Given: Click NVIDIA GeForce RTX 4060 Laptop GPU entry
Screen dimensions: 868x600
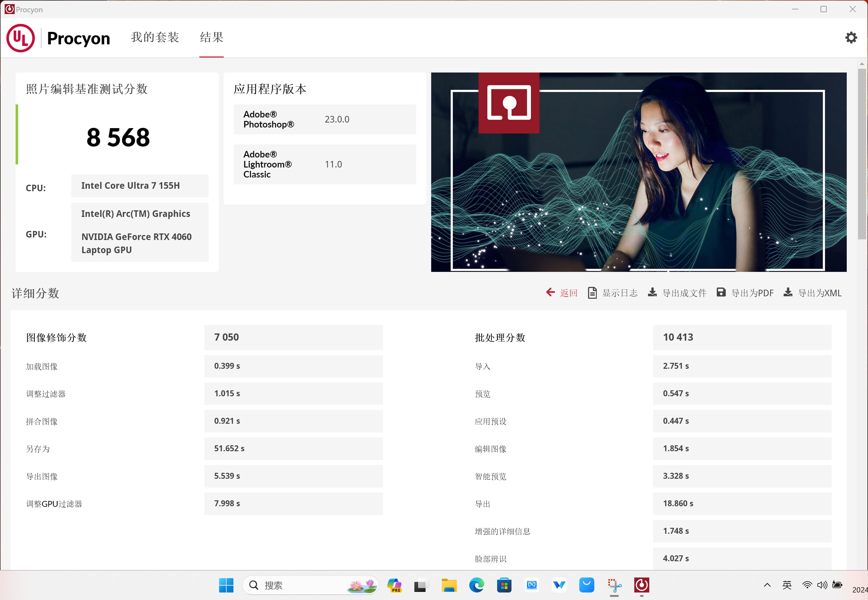Looking at the screenshot, I should [137, 243].
